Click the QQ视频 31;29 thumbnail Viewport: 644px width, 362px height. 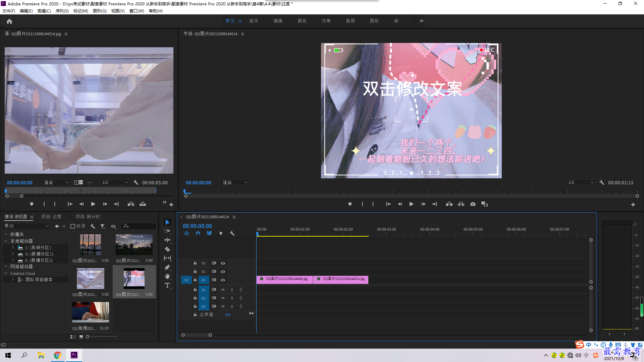pyautogui.click(x=91, y=312)
